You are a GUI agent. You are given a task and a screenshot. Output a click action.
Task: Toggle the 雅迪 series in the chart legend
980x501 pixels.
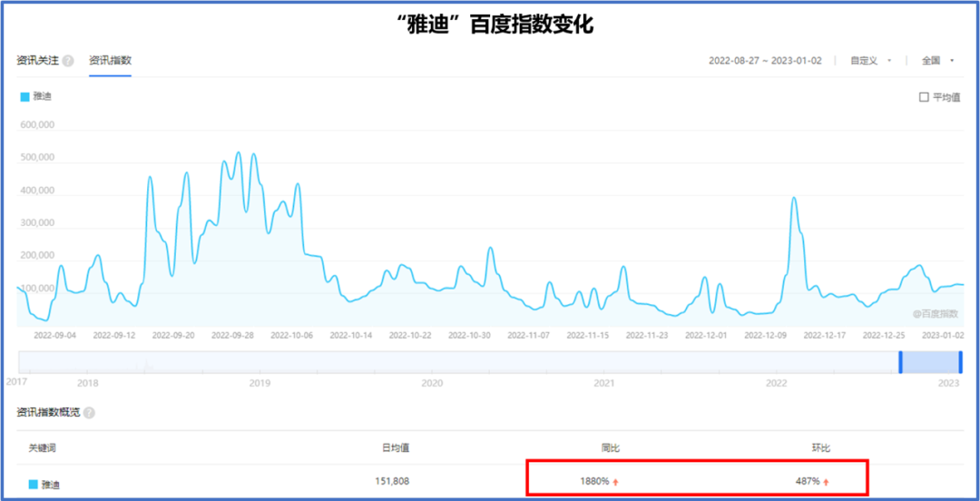36,96
